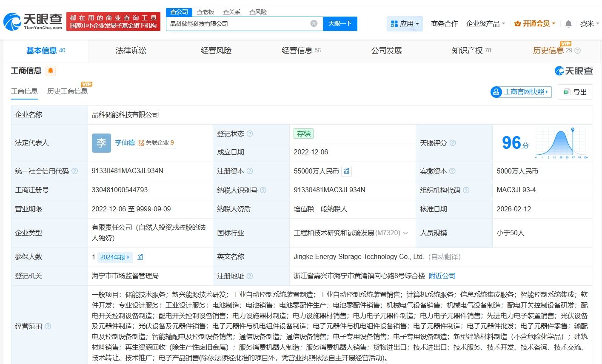
Task: Click the bell icon beside 工商信息 heading
Action: point(51,71)
